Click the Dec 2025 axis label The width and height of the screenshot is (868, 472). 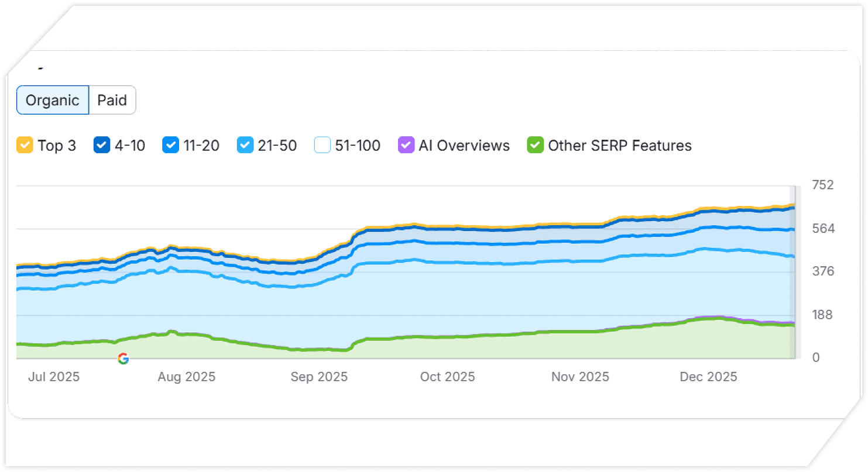(x=708, y=377)
